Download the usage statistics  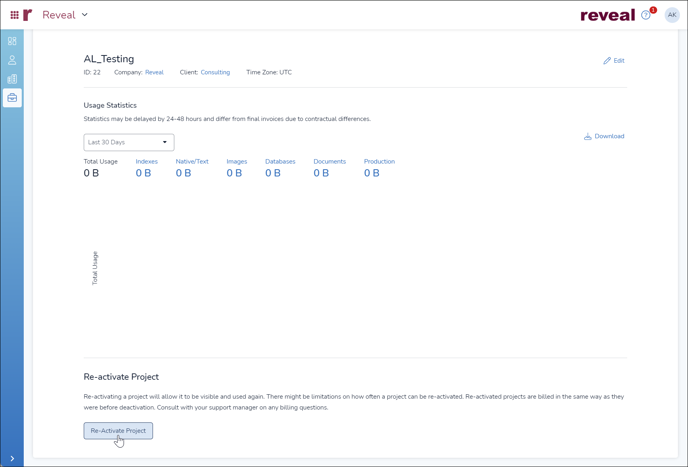point(604,136)
